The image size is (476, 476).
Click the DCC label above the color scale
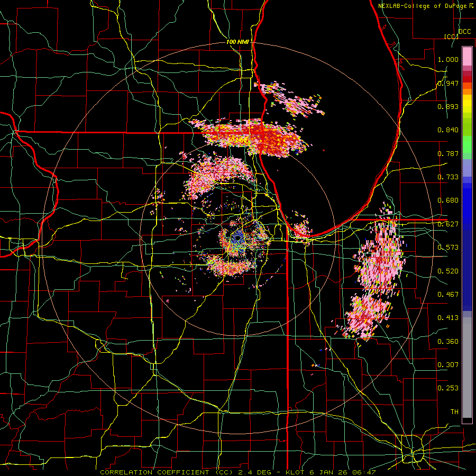[x=464, y=32]
